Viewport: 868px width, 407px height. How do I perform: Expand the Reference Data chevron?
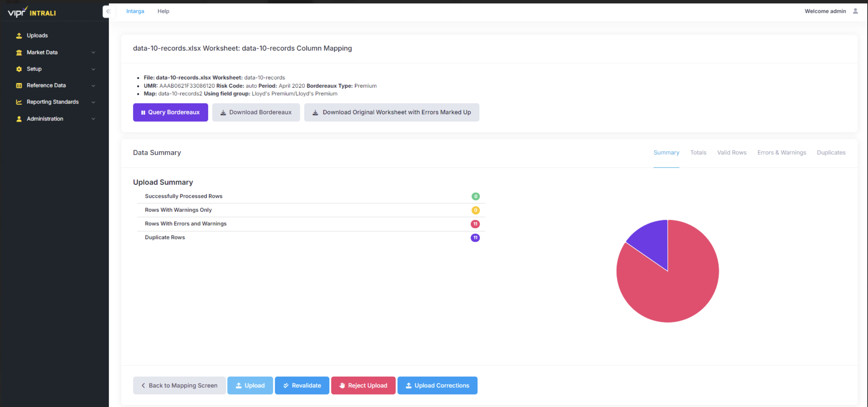pyautogui.click(x=93, y=86)
